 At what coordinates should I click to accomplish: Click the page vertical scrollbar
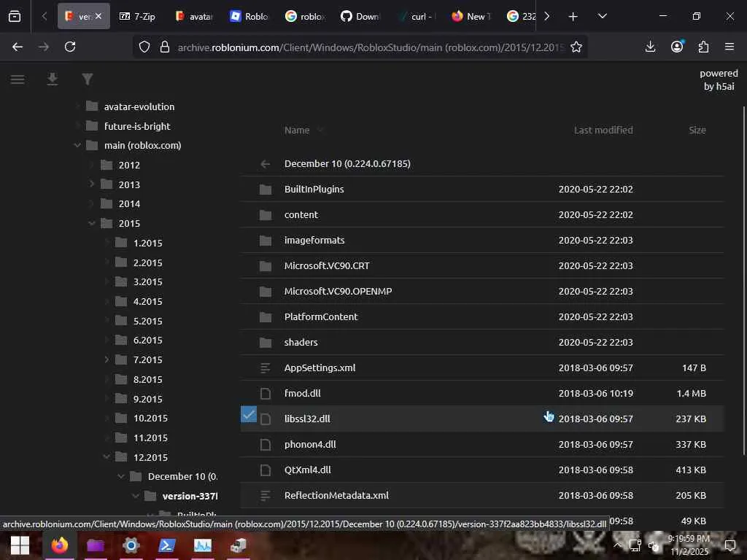(x=743, y=280)
